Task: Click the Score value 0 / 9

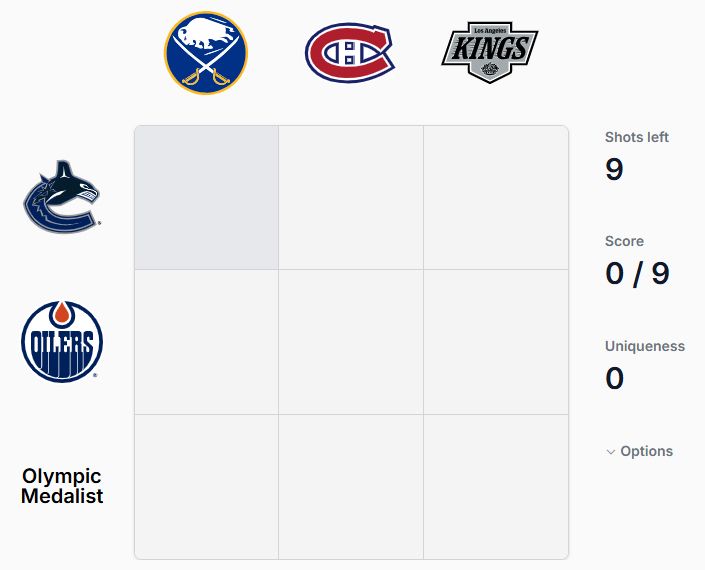Action: coord(638,274)
